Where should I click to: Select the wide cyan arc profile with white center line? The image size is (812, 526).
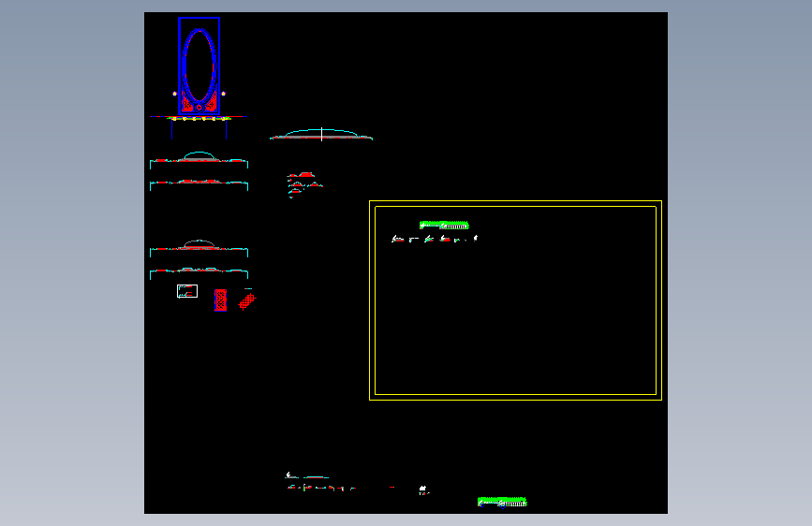click(321, 135)
